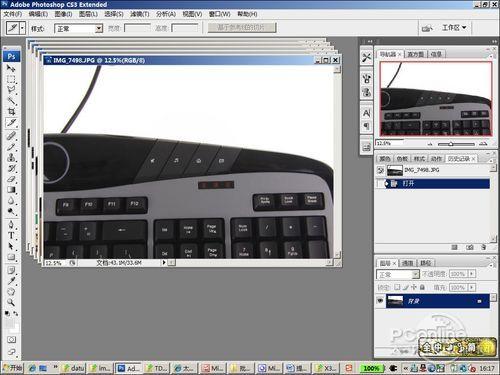Viewport: 500px width, 375px height.
Task: Select the Dodge tool
Action: click(11, 211)
